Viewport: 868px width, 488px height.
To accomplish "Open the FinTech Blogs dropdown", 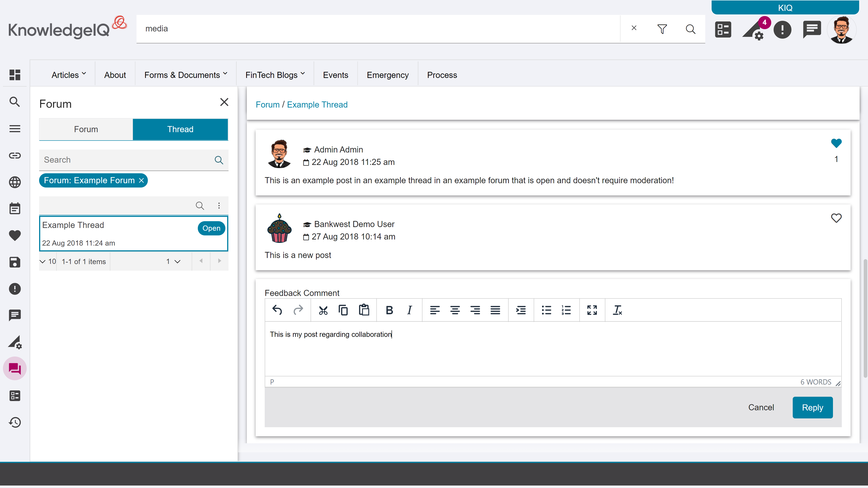I will pos(275,75).
